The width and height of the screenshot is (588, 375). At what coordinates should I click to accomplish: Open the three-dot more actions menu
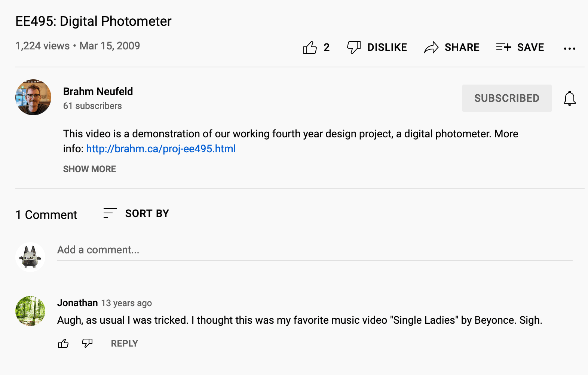(x=569, y=48)
